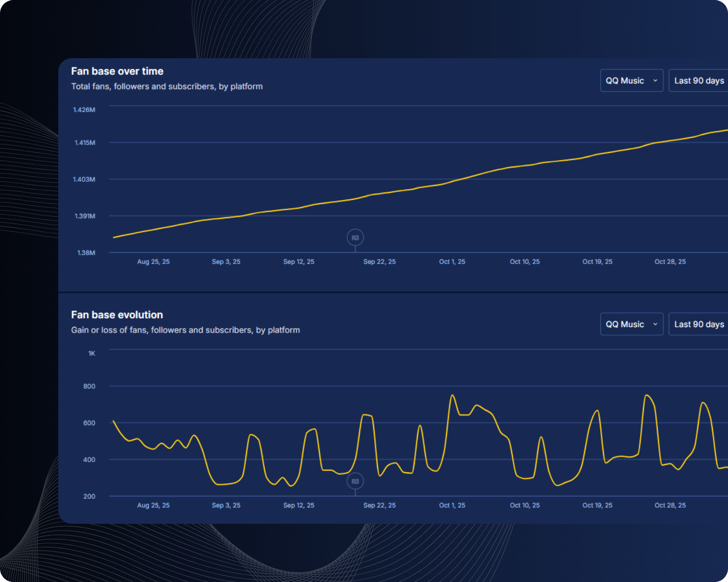Click the chevron icon beside QQ Music on evolution chart
This screenshot has height=582, width=728.
[655, 324]
